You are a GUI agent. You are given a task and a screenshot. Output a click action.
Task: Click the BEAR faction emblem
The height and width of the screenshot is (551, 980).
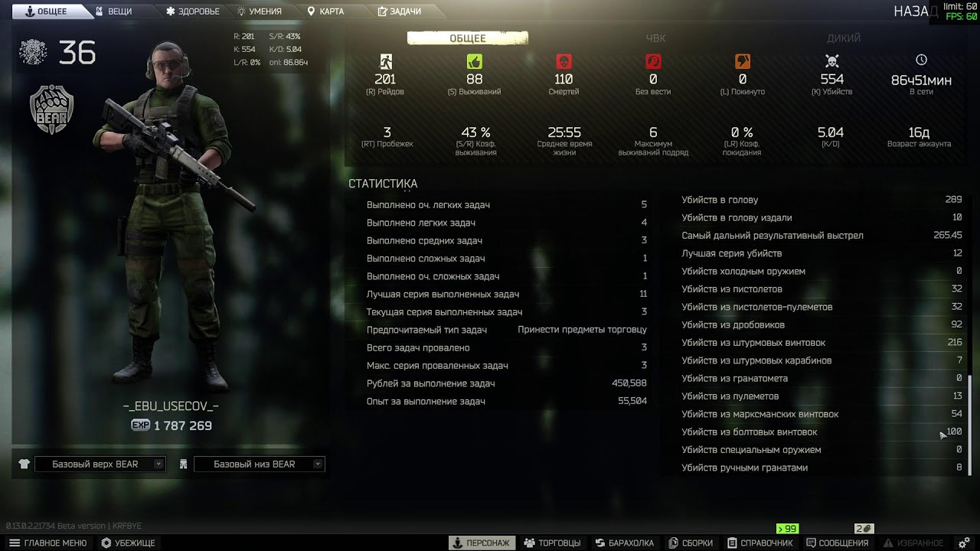point(51,109)
